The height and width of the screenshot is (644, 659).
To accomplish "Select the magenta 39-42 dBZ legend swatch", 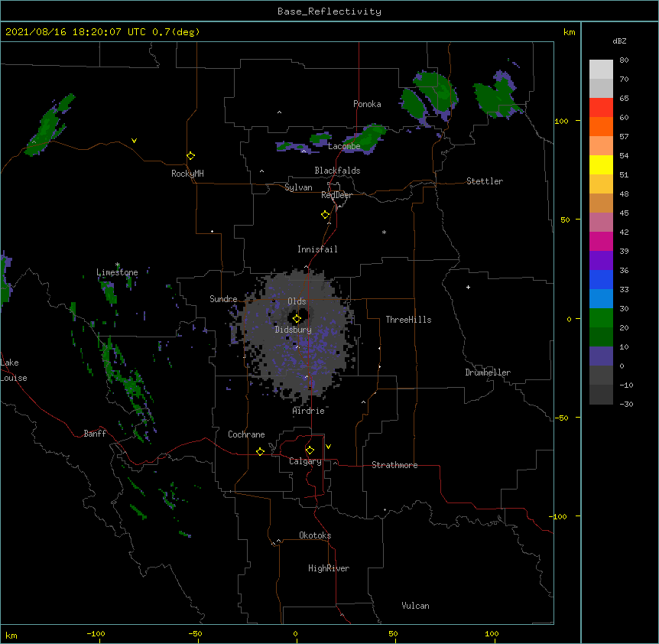I will click(x=601, y=241).
